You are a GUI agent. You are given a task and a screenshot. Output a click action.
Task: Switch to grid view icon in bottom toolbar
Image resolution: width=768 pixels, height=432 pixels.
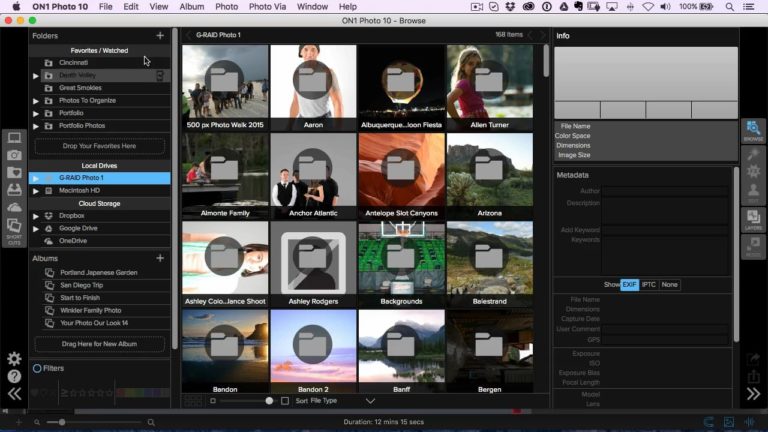[x=193, y=401]
